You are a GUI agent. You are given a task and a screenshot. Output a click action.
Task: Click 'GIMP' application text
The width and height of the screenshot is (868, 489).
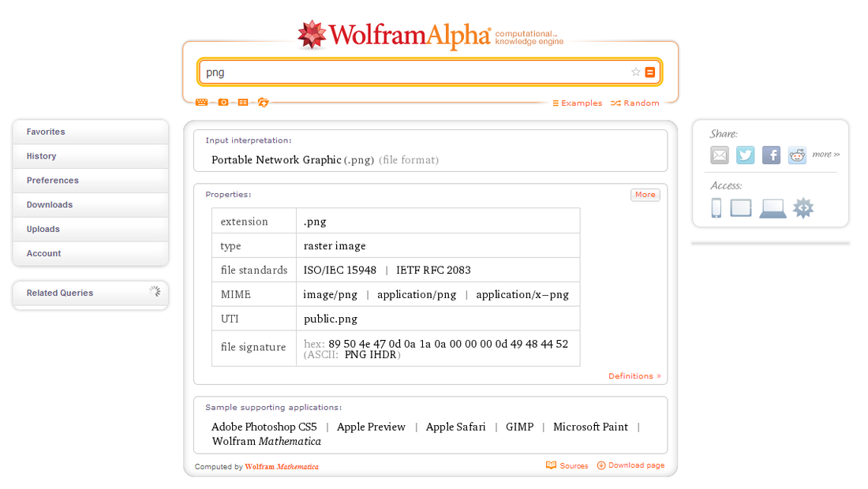(x=520, y=427)
